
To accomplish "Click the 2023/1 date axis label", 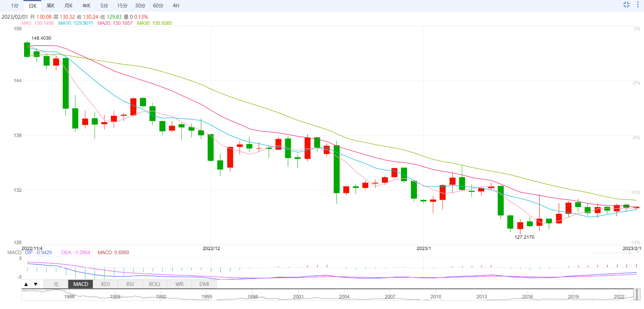I will (x=424, y=248).
